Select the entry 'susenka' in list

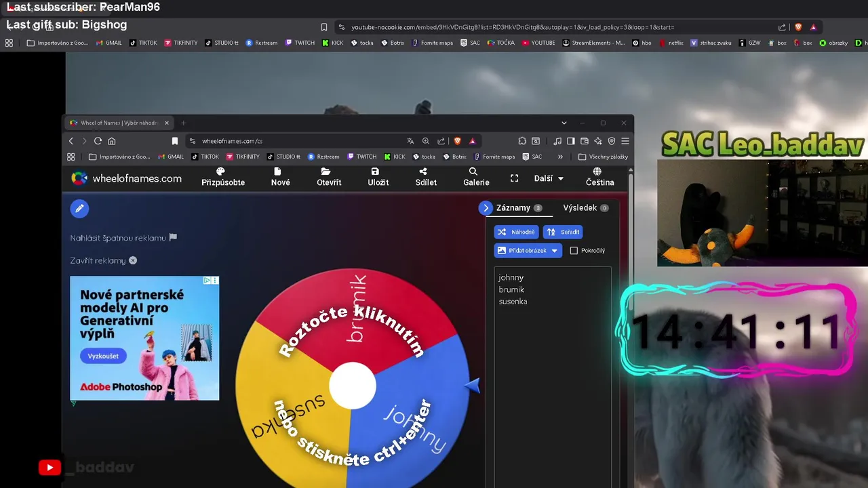coord(513,302)
